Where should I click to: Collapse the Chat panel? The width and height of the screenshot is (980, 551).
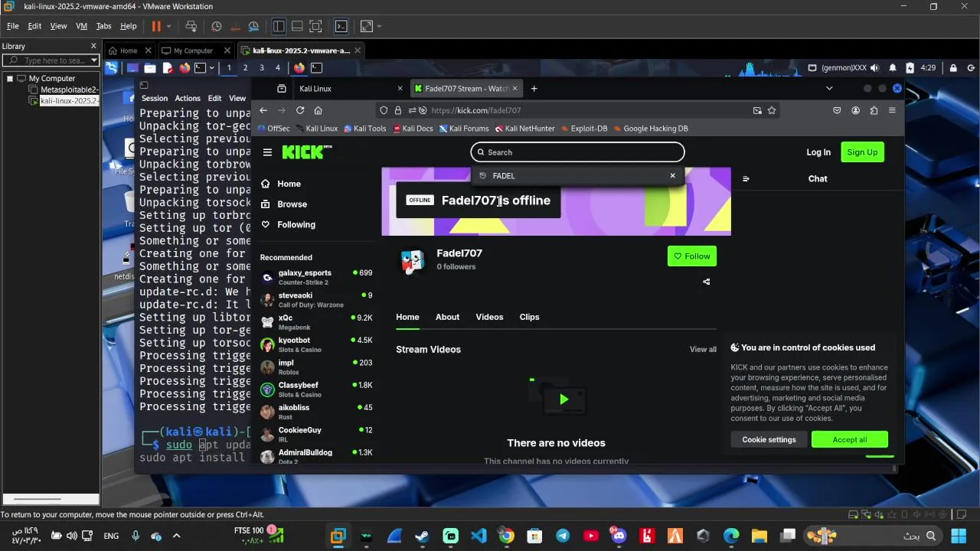point(746,179)
